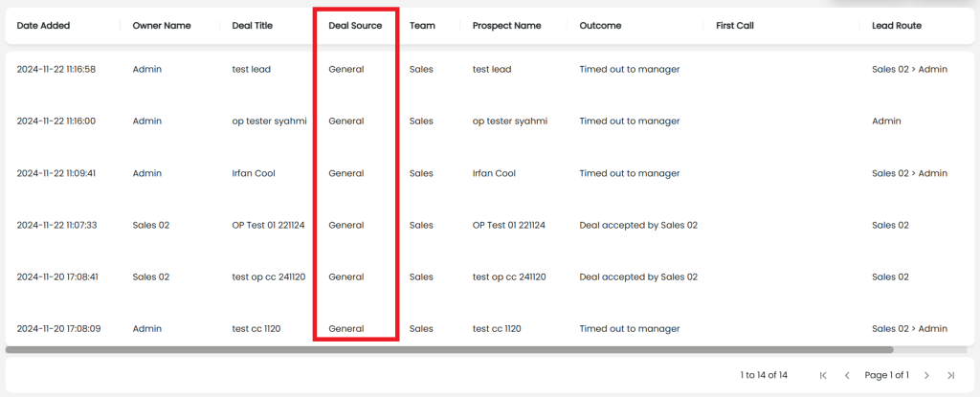Click Sales 02 owner in OP Test 01 row
This screenshot has height=397, width=980.
pos(150,225)
